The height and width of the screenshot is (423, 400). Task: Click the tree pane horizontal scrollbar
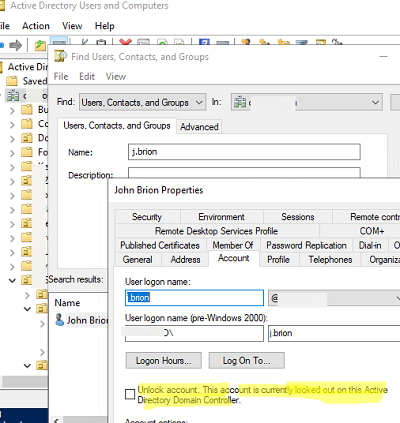click(24, 381)
